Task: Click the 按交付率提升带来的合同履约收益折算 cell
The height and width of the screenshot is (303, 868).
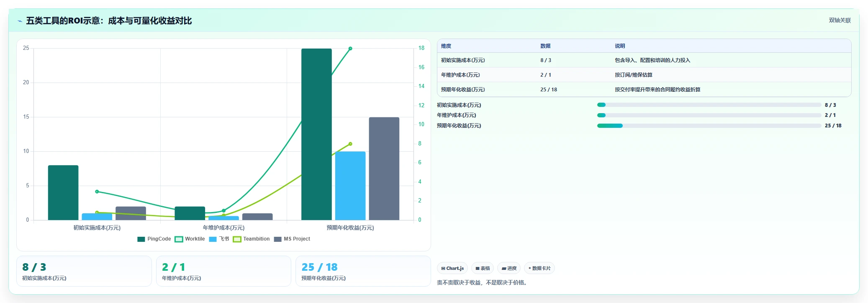Action: 657,90
